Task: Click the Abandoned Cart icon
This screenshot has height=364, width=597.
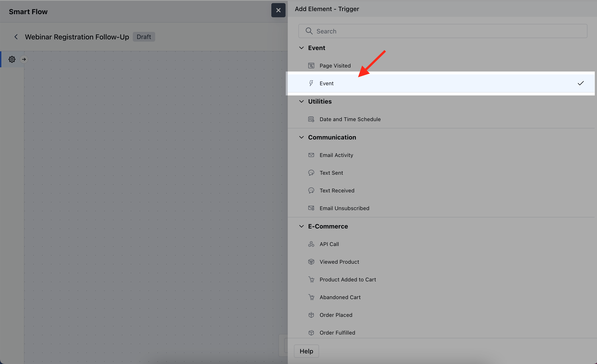Action: point(311,297)
